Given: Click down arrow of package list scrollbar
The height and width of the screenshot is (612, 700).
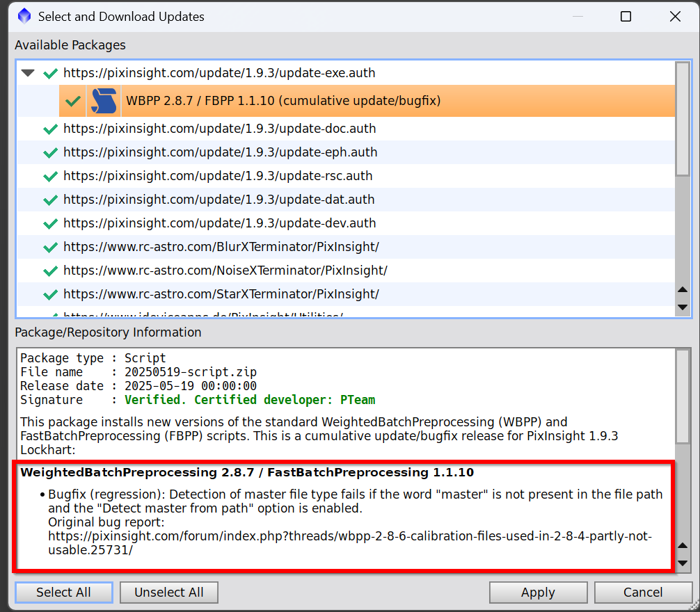Looking at the screenshot, I should pos(683,307).
